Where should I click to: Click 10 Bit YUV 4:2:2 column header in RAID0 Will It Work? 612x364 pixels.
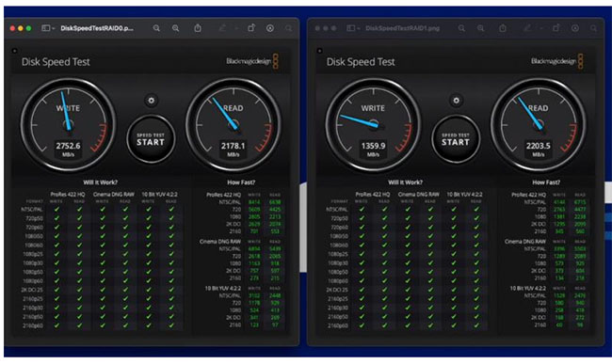pyautogui.click(x=159, y=194)
